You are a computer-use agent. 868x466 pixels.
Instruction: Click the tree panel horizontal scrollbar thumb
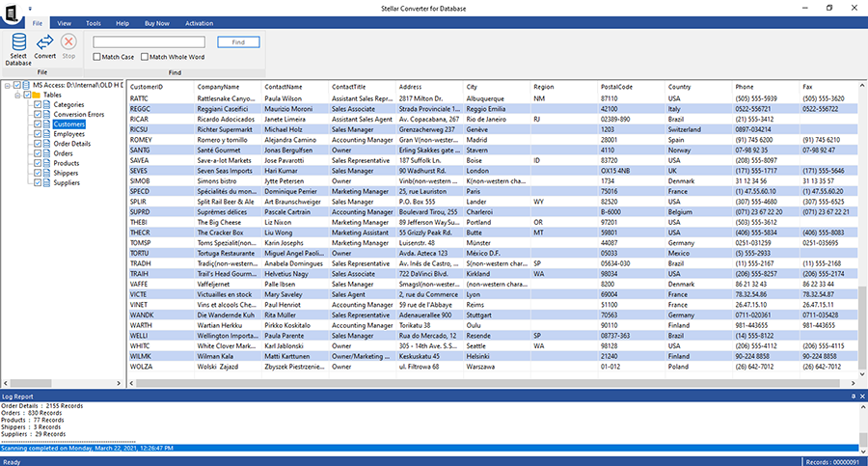click(x=31, y=383)
